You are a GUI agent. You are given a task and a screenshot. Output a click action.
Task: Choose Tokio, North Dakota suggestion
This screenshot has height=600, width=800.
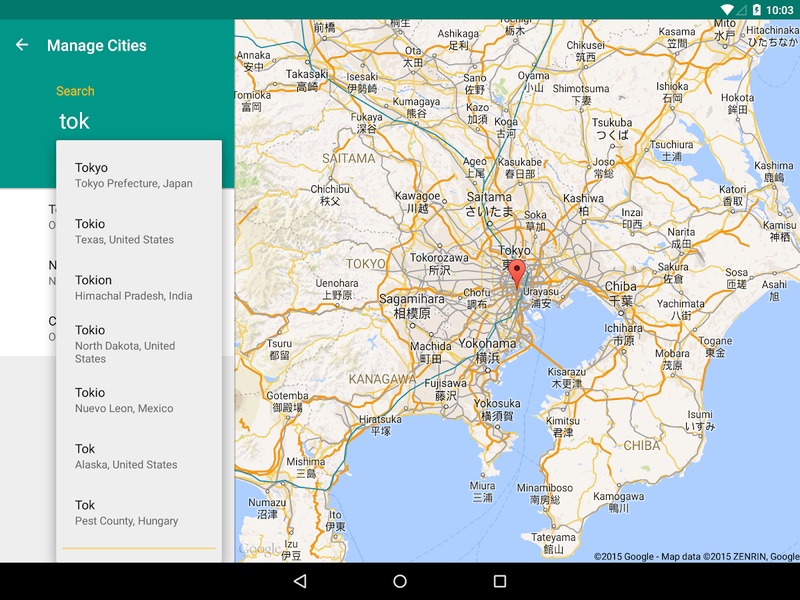point(139,344)
